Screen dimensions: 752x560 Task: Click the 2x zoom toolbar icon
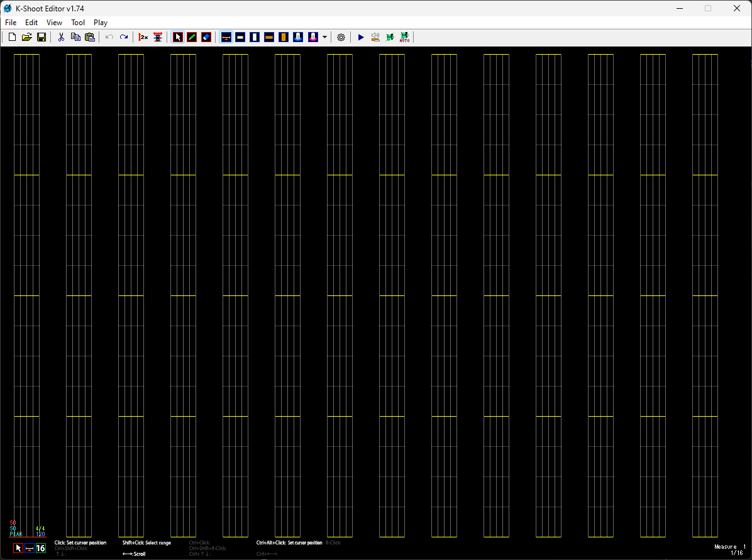[143, 38]
